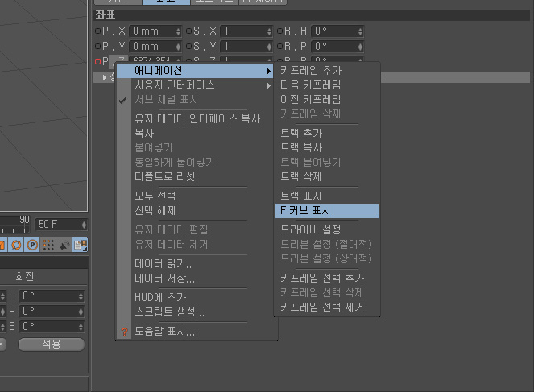This screenshot has height=392, width=534.
Task: Toggle the 서브 채널 표시 checkmark
Action: (123, 100)
